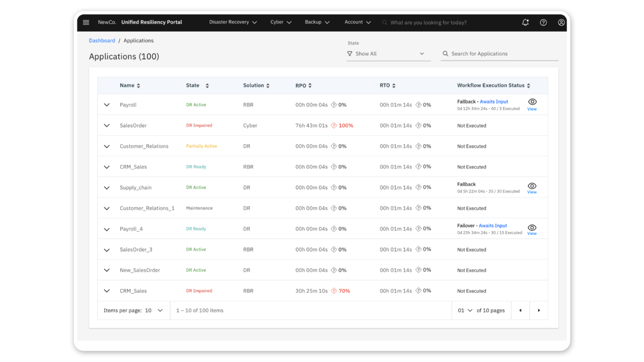Go to next page arrow
This screenshot has height=362, width=644.
pyautogui.click(x=539, y=311)
